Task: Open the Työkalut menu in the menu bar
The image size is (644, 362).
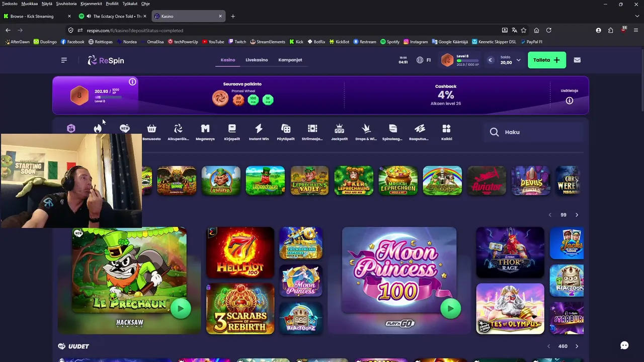Action: pos(130,4)
